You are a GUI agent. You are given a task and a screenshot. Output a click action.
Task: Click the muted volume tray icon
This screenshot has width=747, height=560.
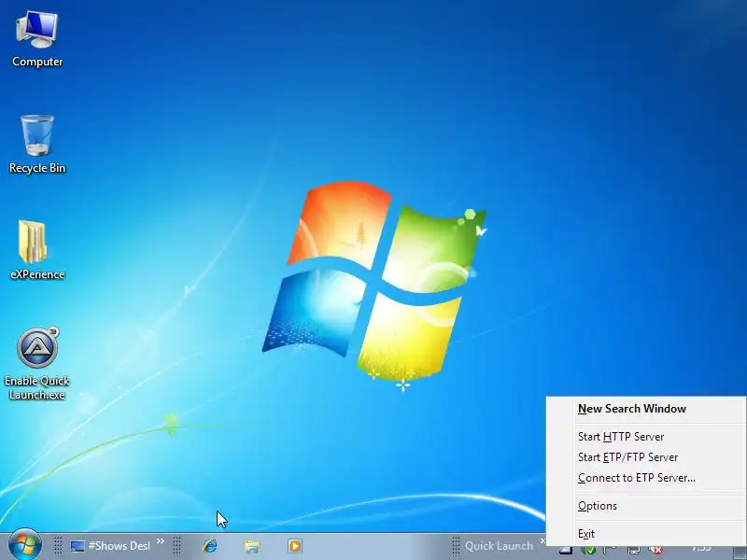coord(656,551)
